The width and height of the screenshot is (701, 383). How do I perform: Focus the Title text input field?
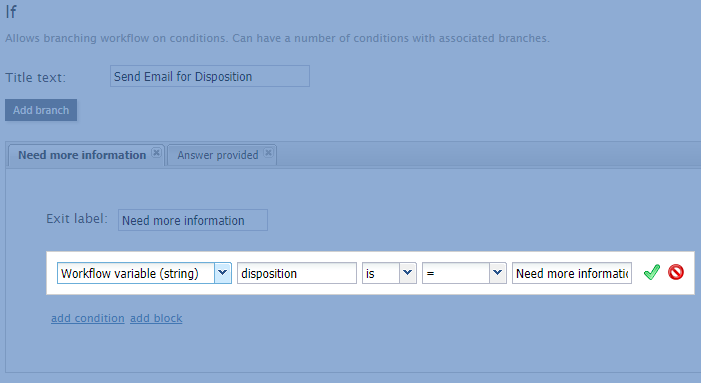(210, 76)
